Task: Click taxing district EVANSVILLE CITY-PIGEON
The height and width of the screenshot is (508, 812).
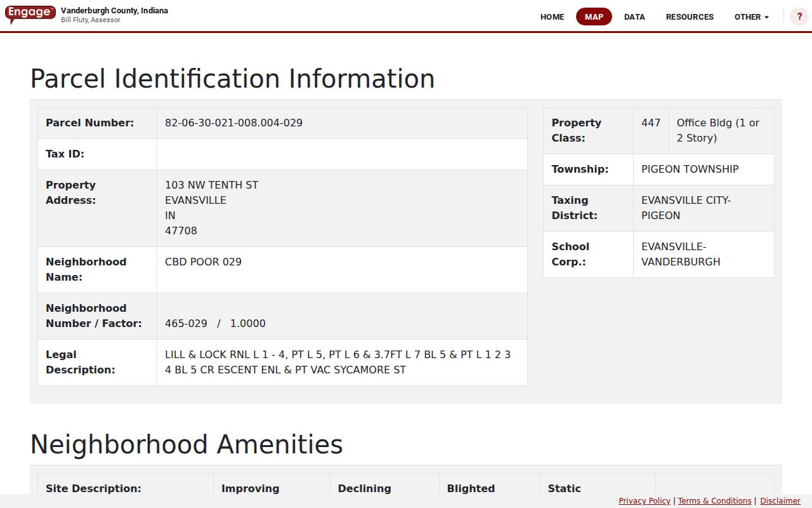Action: pos(686,208)
